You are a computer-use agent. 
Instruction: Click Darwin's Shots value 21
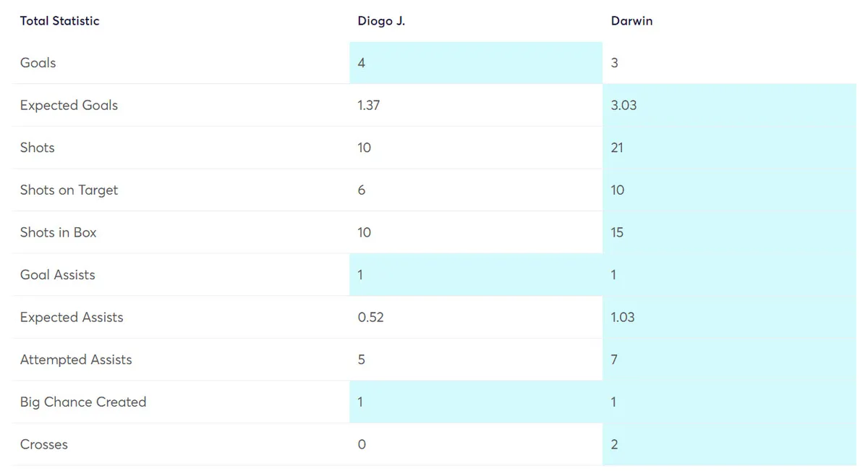617,148
